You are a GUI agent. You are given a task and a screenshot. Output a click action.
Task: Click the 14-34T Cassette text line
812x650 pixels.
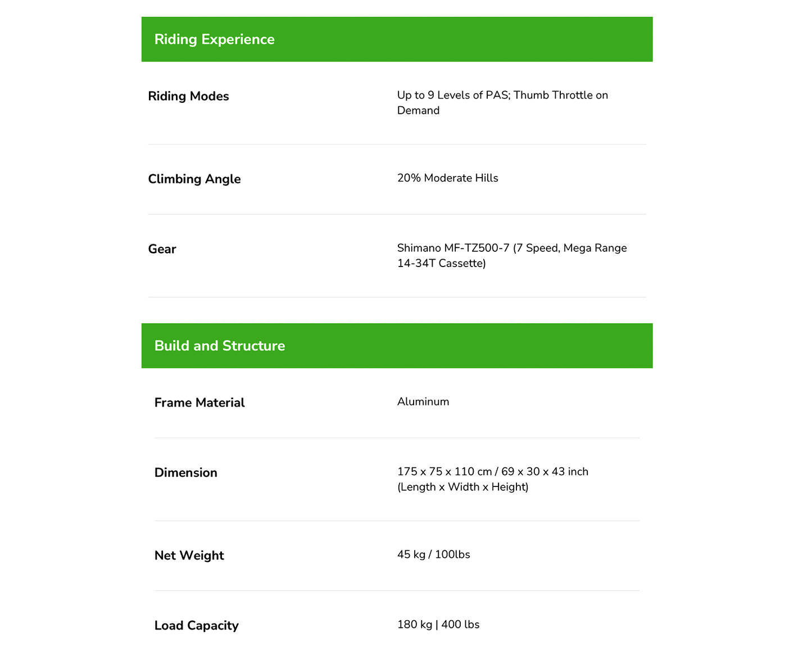click(x=442, y=263)
